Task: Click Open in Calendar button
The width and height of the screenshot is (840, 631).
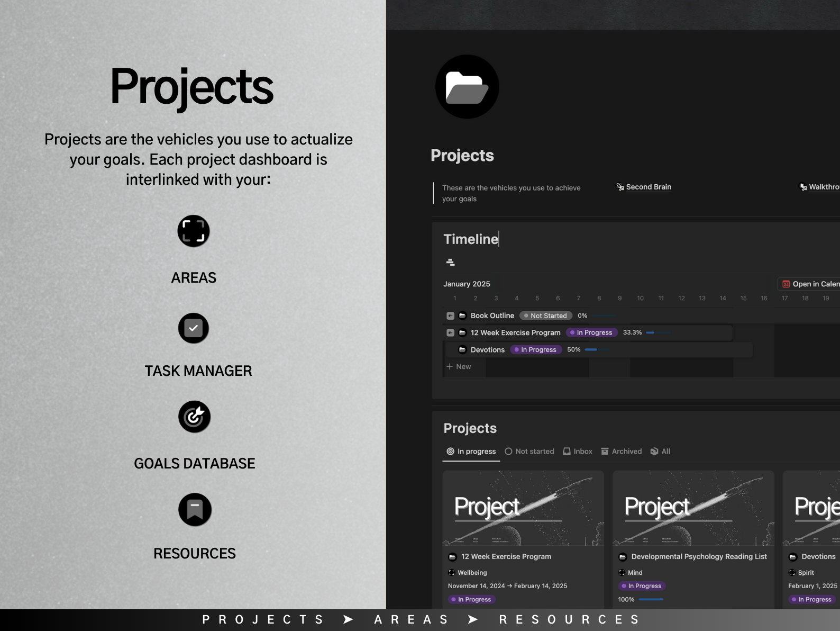Action: pyautogui.click(x=810, y=284)
